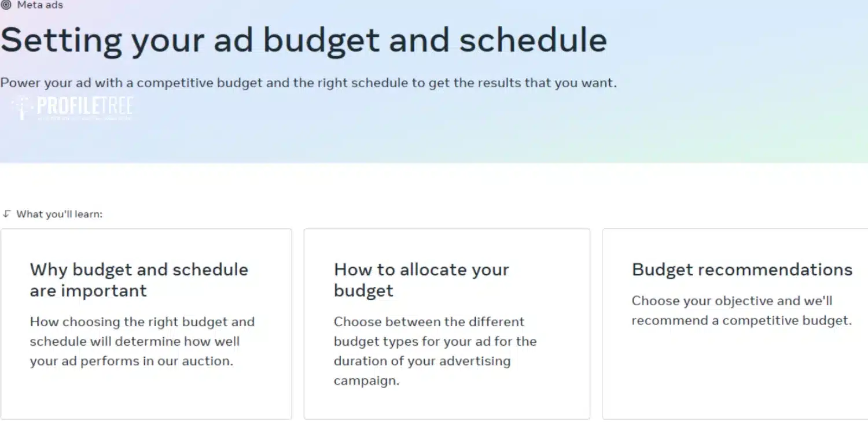
Task: Select the Meta ads breadcrumb label
Action: [40, 5]
